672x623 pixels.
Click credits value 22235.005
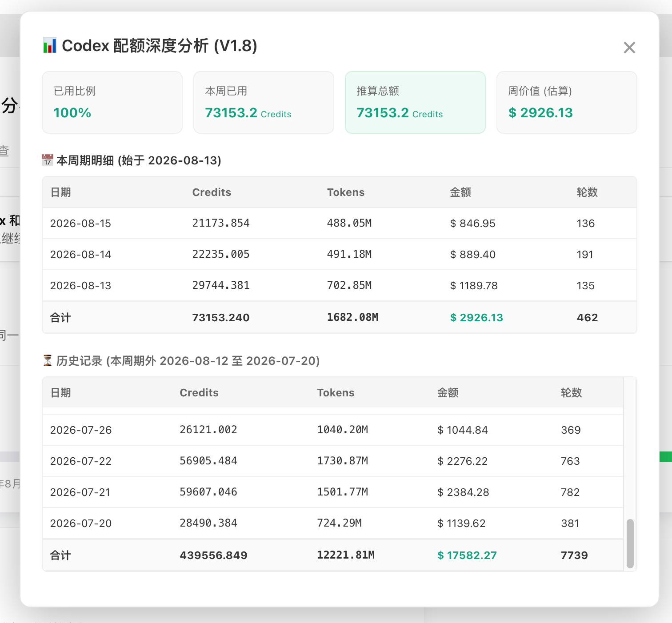click(x=221, y=254)
